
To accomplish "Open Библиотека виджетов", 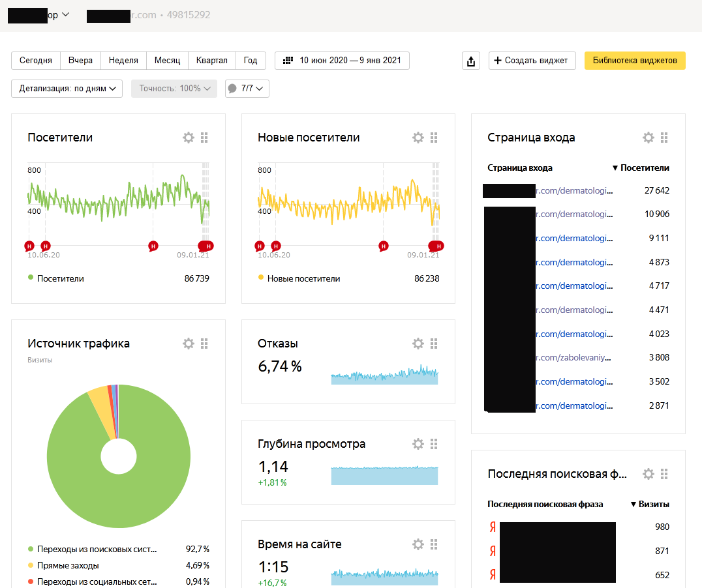I will pyautogui.click(x=634, y=61).
